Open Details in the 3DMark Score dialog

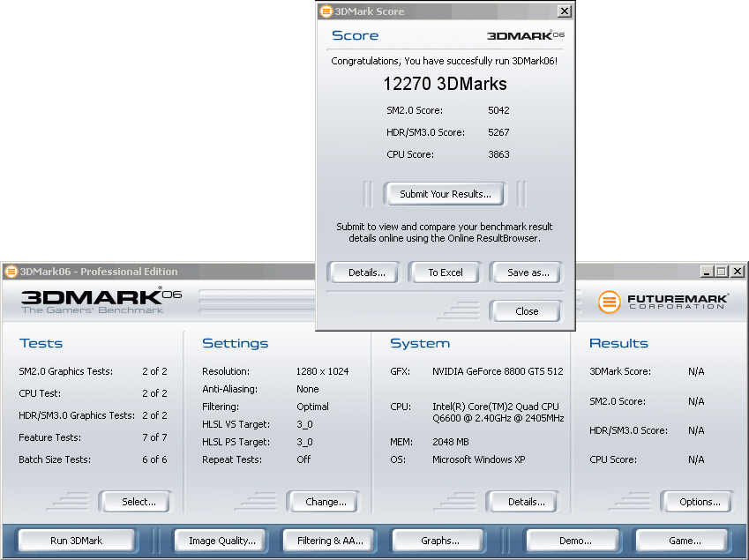pos(366,273)
